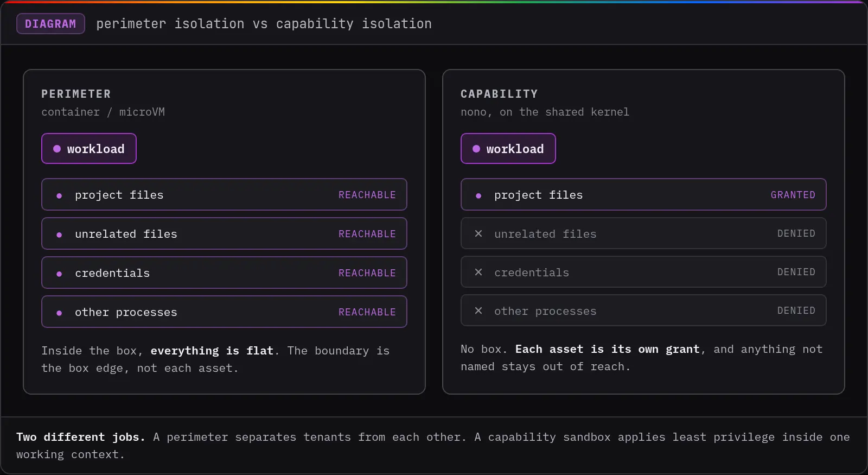868x475 pixels.
Task: Select the denied other processes row
Action: tap(643, 311)
